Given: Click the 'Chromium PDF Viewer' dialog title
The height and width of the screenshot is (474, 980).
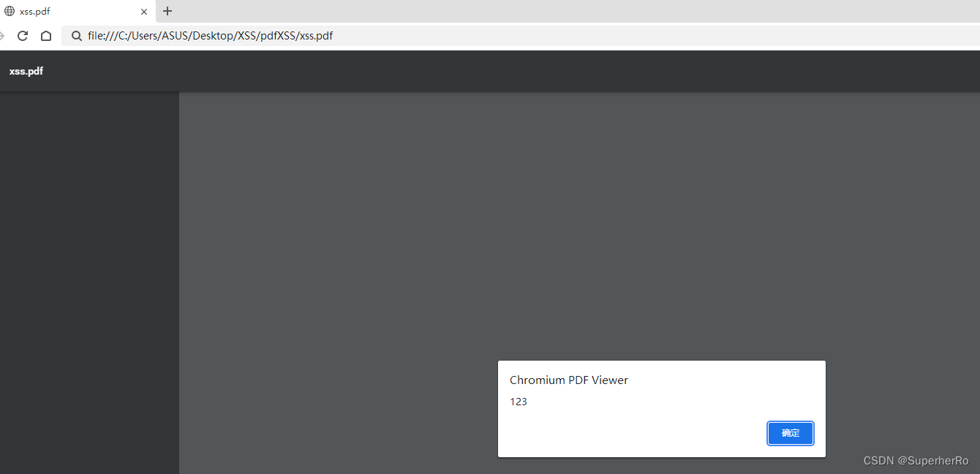Looking at the screenshot, I should [x=569, y=380].
